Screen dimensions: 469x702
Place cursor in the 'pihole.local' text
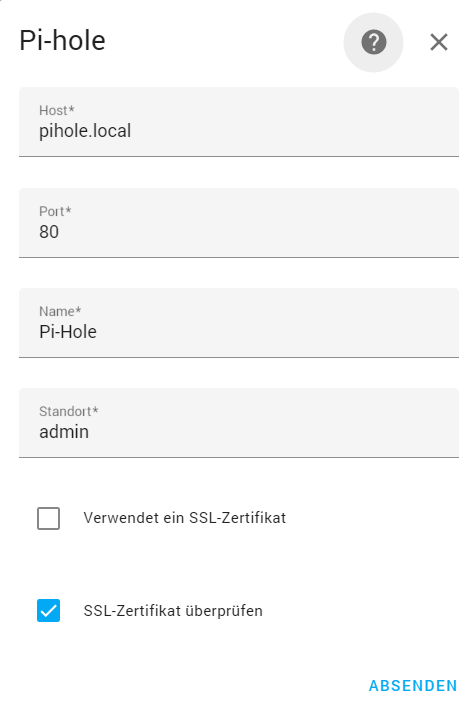click(x=85, y=131)
